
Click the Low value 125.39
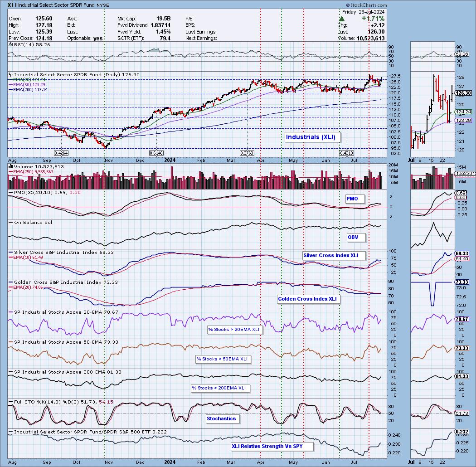pyautogui.click(x=44, y=32)
